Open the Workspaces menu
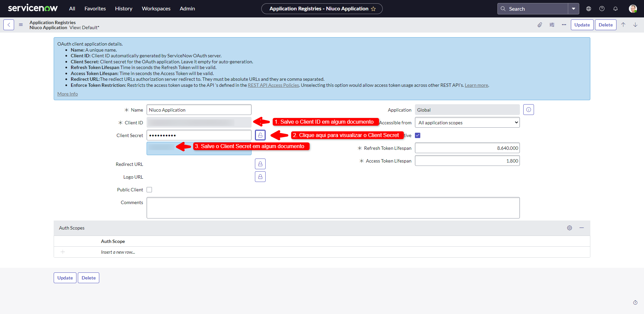Screen dimensions: 644x314 156,9
